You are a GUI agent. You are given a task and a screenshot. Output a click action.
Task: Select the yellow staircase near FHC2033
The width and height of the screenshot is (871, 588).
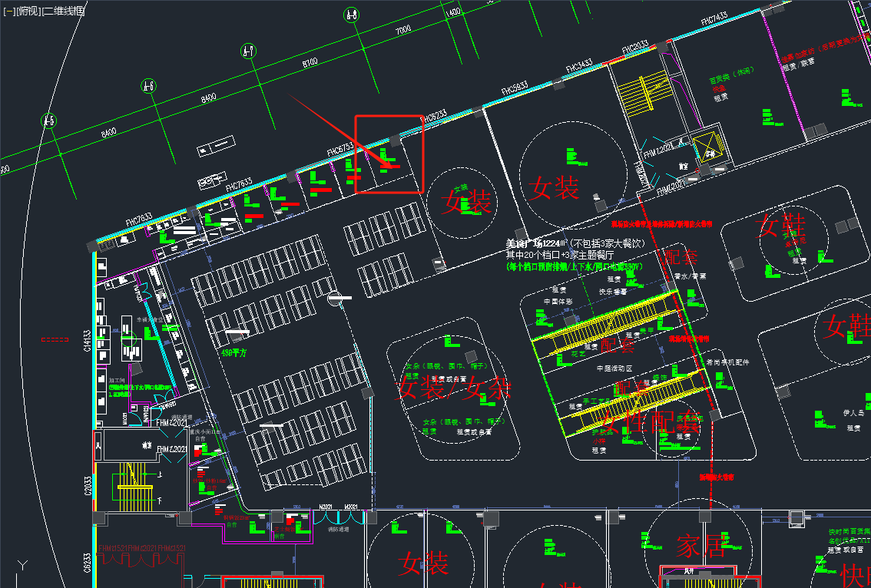pos(645,91)
